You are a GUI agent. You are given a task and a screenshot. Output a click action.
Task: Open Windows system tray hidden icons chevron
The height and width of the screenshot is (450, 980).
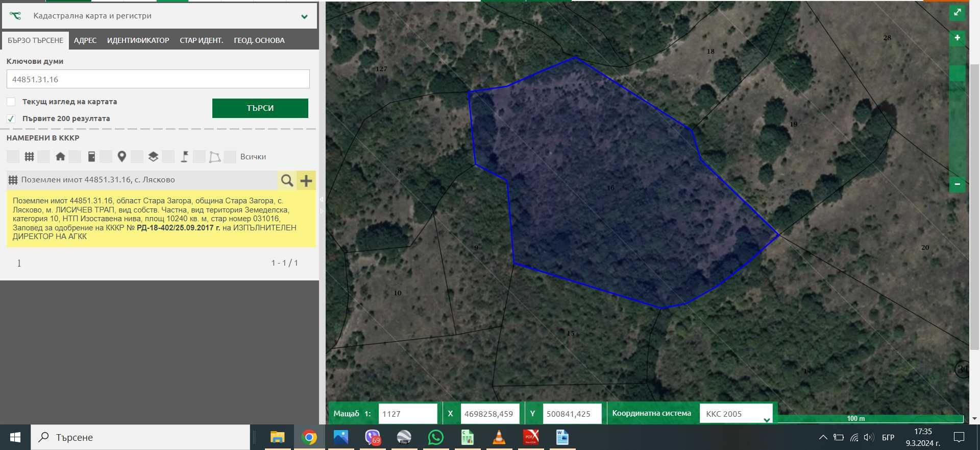[x=823, y=437]
